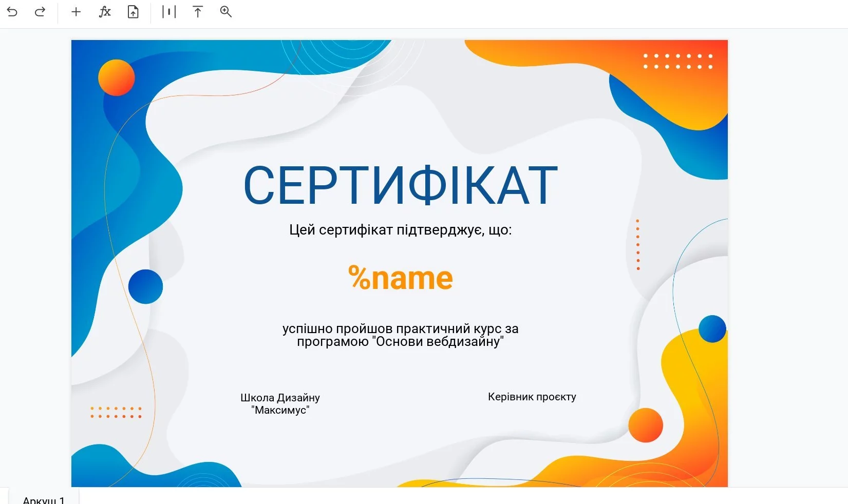The height and width of the screenshot is (504, 848).
Task: Redo the last undone action
Action: (40, 12)
